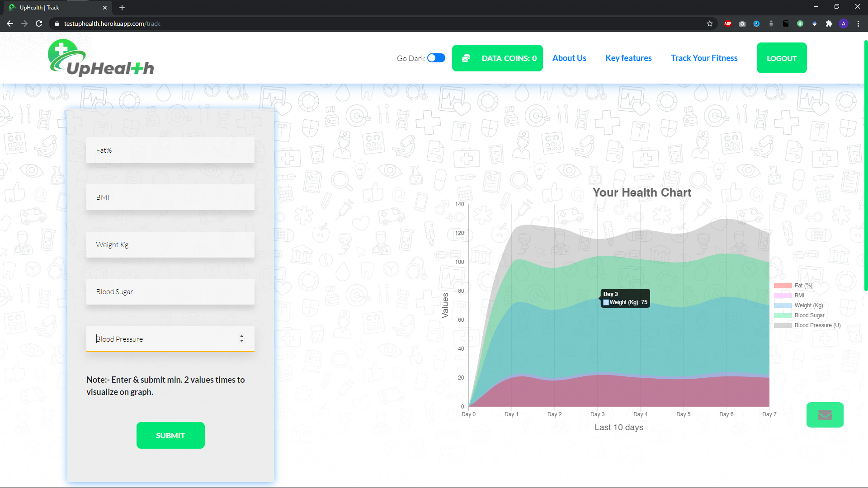Open a new browser tab

(x=122, y=8)
